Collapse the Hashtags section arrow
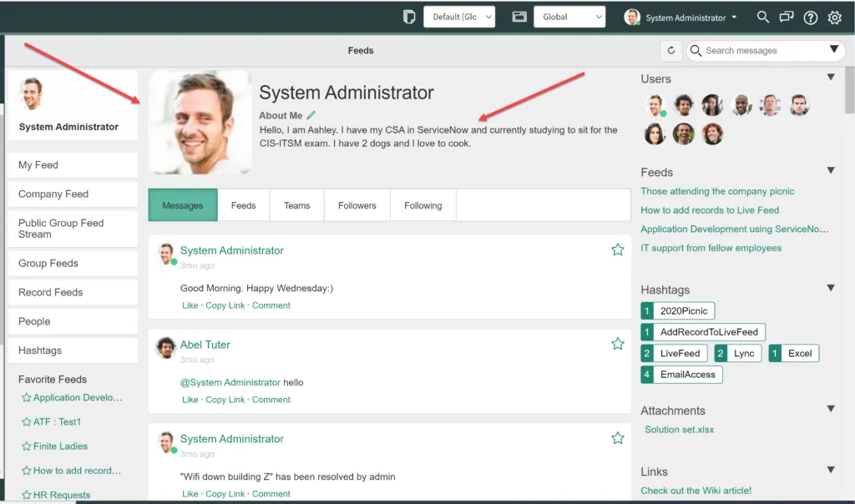The height and width of the screenshot is (504, 855). [x=831, y=289]
